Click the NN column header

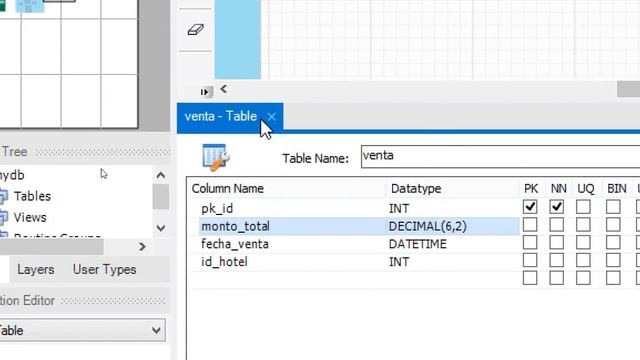tap(558, 189)
